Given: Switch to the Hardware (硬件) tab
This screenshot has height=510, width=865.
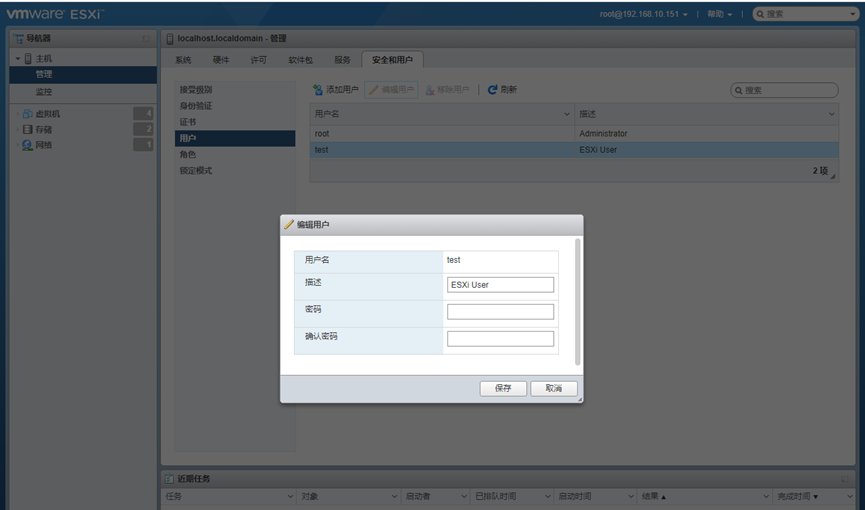Looking at the screenshot, I should click(221, 60).
